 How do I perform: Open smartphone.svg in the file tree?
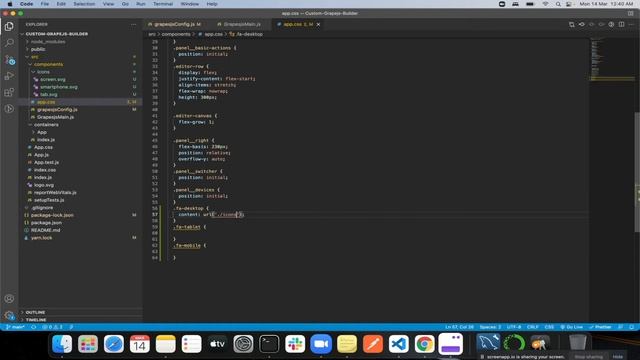point(59,87)
